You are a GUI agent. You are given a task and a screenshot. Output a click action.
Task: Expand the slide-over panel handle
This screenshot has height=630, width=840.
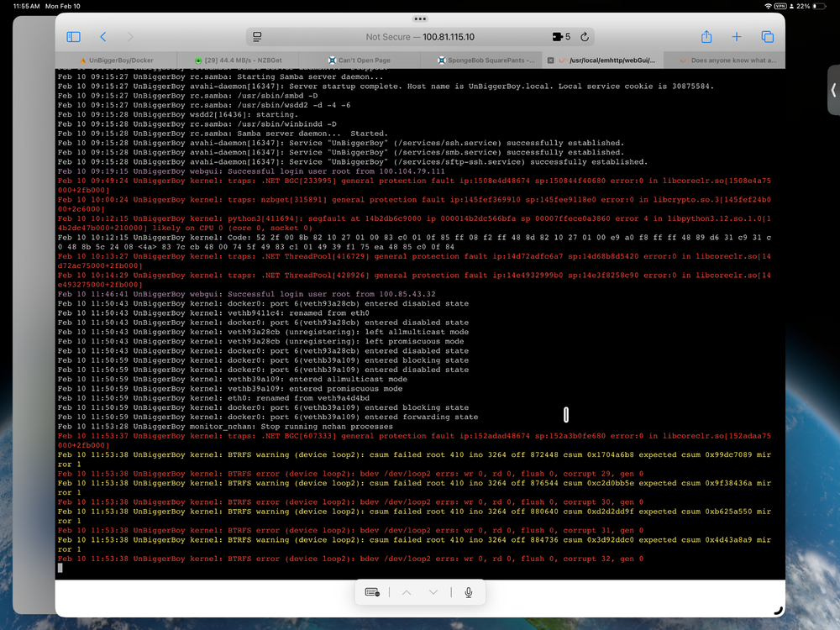[x=833, y=91]
